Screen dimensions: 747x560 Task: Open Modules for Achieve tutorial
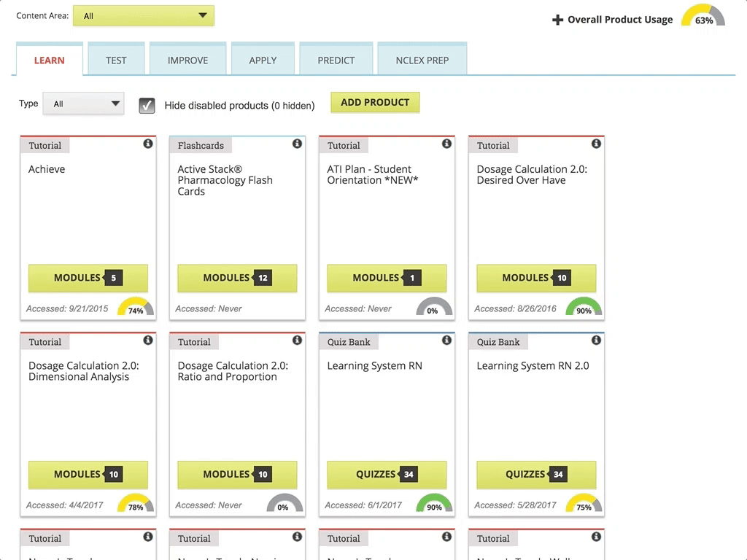point(88,278)
